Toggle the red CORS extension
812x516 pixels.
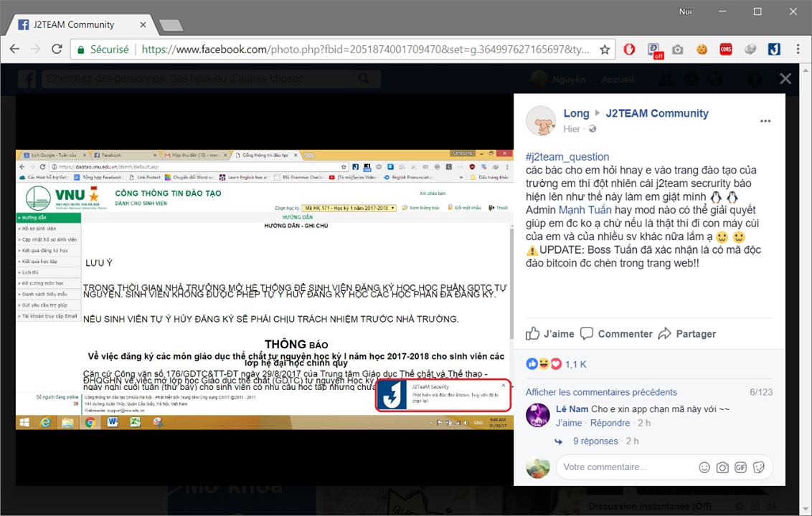[x=726, y=49]
